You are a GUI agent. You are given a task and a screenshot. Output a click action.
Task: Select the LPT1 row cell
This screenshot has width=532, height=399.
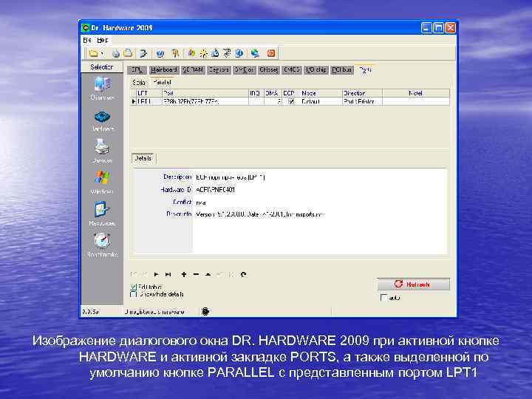pos(149,101)
